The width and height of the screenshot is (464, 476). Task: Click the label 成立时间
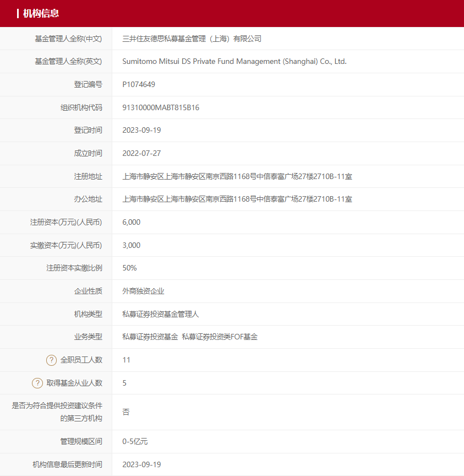point(88,153)
